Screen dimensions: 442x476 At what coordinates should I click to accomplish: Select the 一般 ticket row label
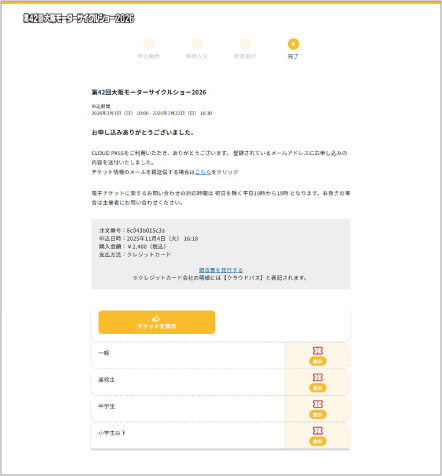pyautogui.click(x=104, y=353)
